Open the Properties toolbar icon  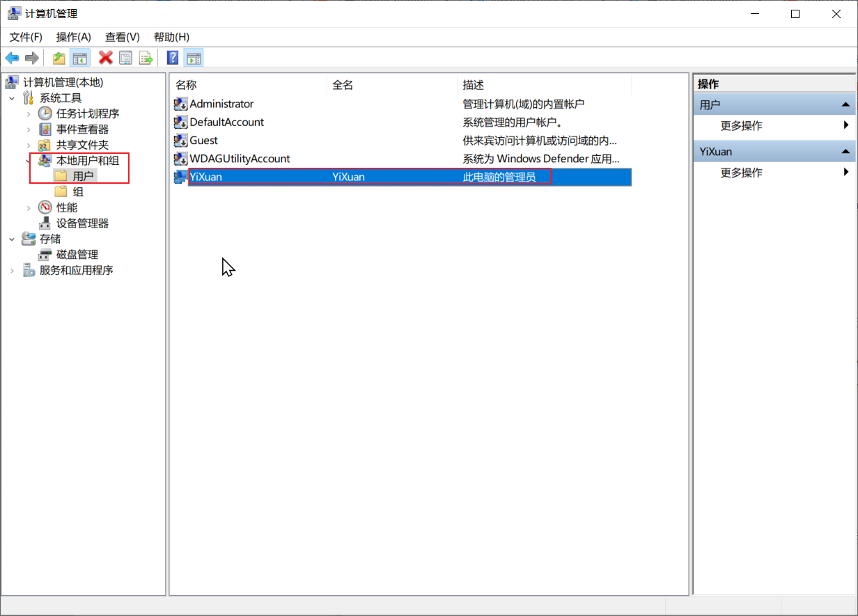point(125,58)
